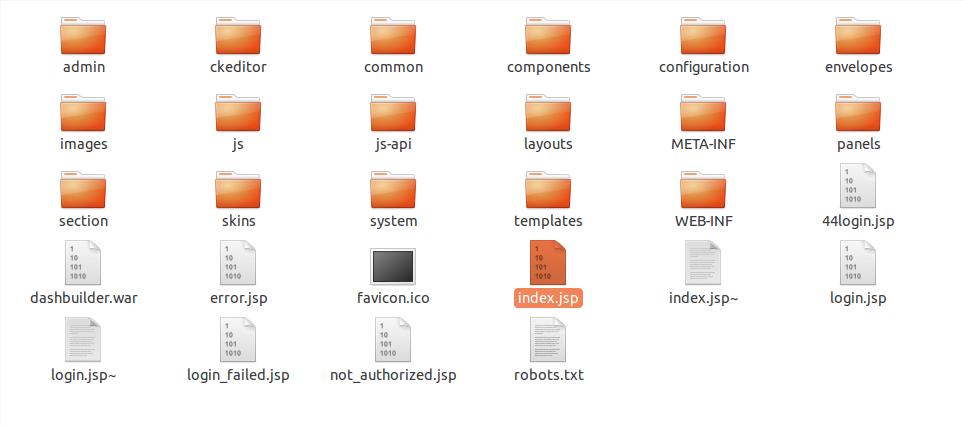Click the robots.txt text file icon
The width and height of the screenshot is (963, 426).
[548, 339]
